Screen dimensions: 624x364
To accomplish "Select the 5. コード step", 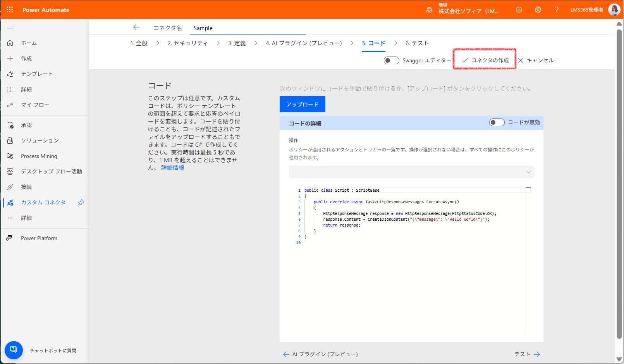I will click(x=374, y=43).
